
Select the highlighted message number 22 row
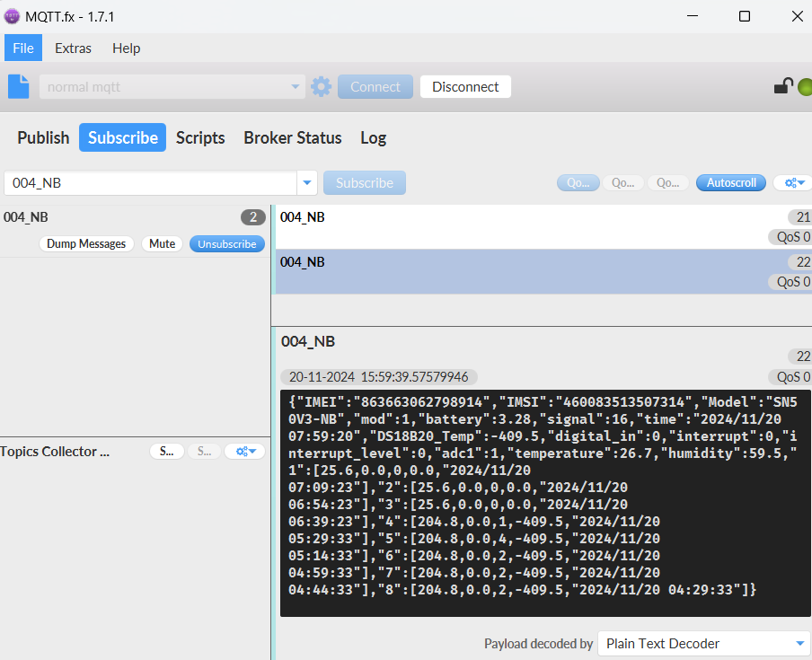point(543,272)
